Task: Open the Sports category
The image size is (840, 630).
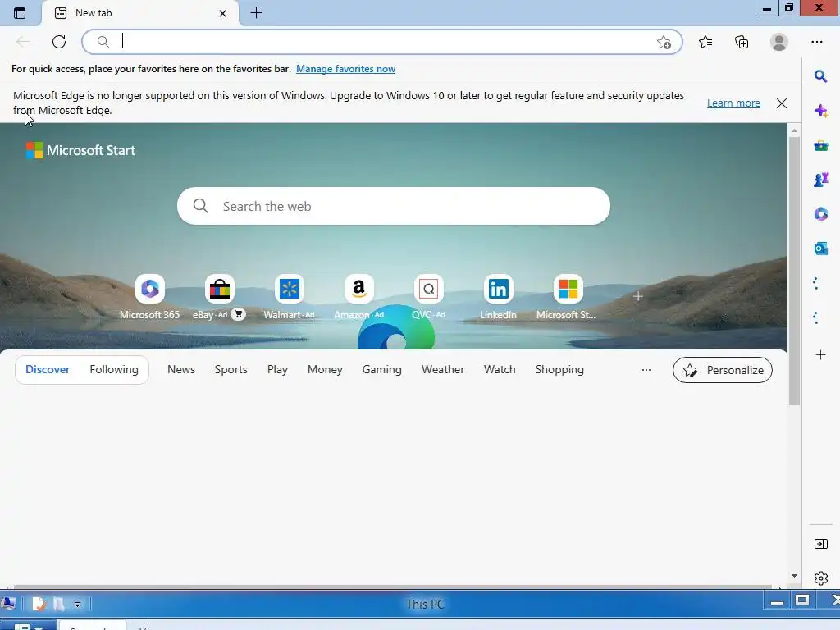Action: [231, 370]
